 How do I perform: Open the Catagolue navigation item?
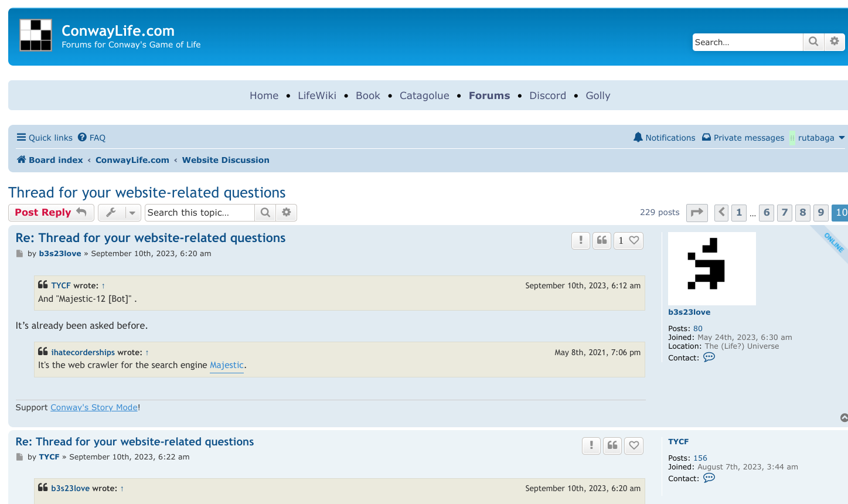click(424, 96)
